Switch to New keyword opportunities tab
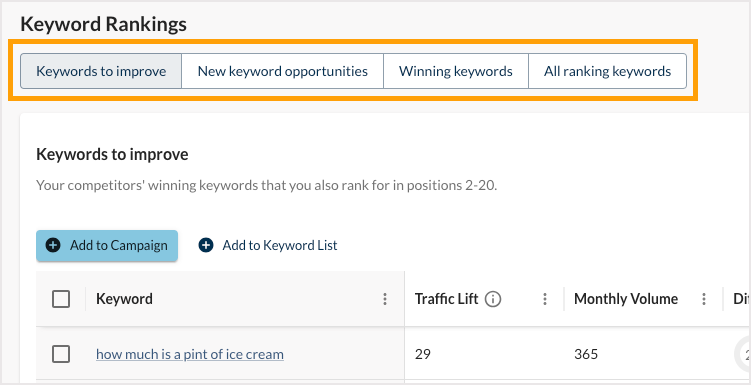The image size is (751, 385). tap(283, 71)
